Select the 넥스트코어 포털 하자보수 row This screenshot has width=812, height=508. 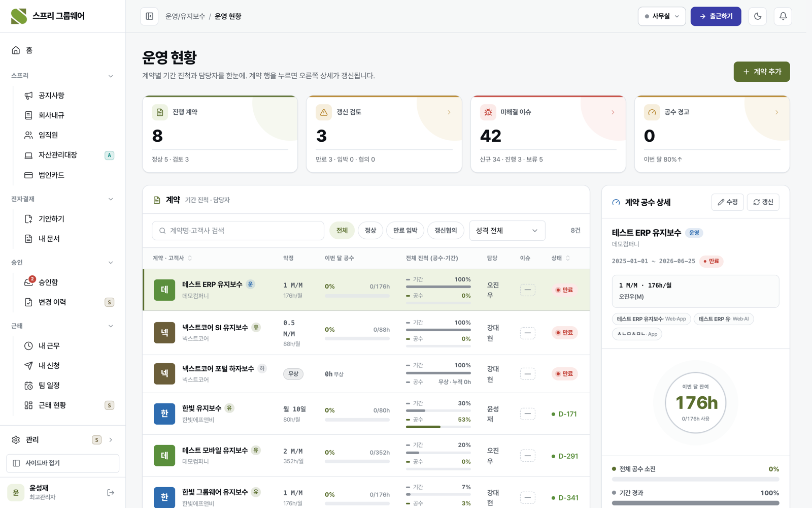[x=366, y=374]
